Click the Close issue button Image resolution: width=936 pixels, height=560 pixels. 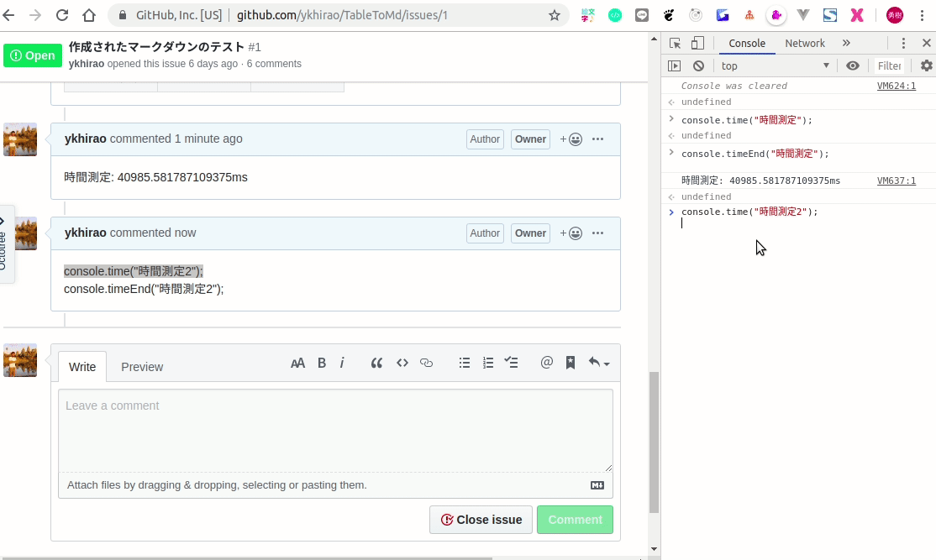(481, 519)
